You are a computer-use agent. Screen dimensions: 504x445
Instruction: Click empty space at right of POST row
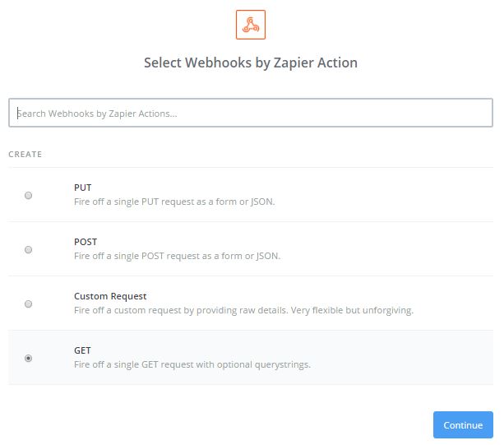pyautogui.click(x=411, y=249)
